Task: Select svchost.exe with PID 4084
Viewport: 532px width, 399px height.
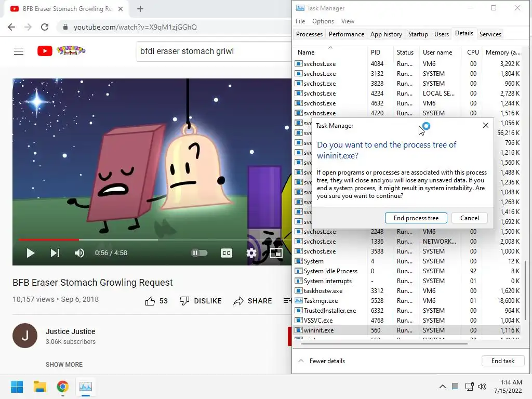Action: (408, 64)
